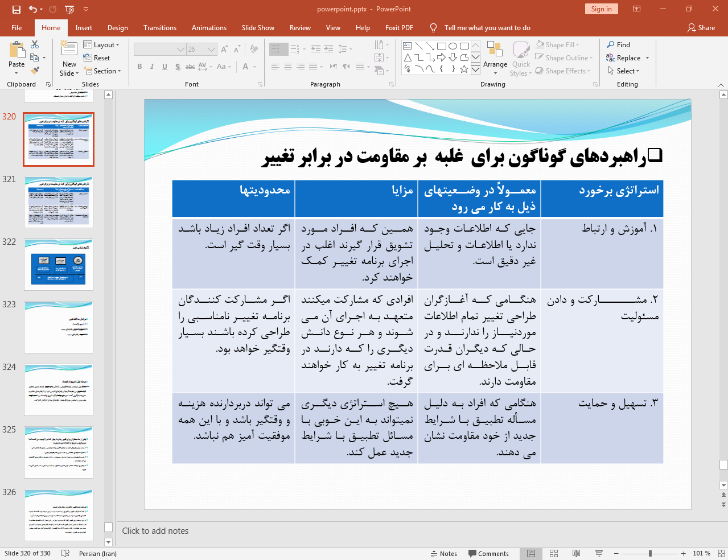Click zoom out minus button
This screenshot has width=728, height=560.
click(616, 554)
